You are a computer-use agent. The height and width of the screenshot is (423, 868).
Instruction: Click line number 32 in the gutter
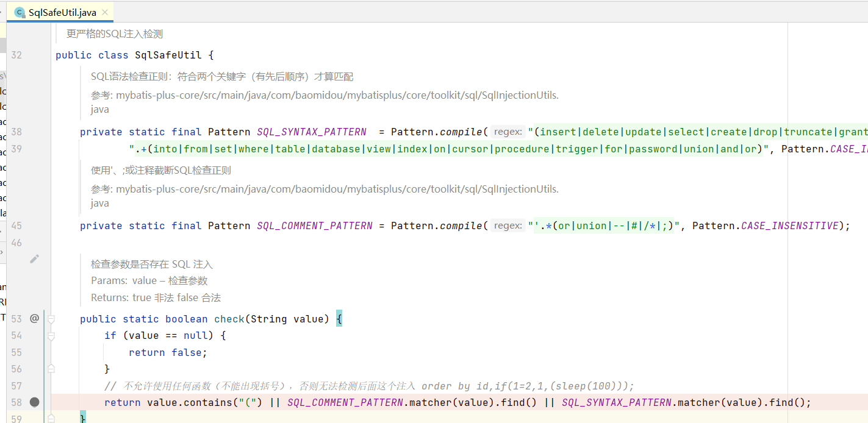click(16, 55)
